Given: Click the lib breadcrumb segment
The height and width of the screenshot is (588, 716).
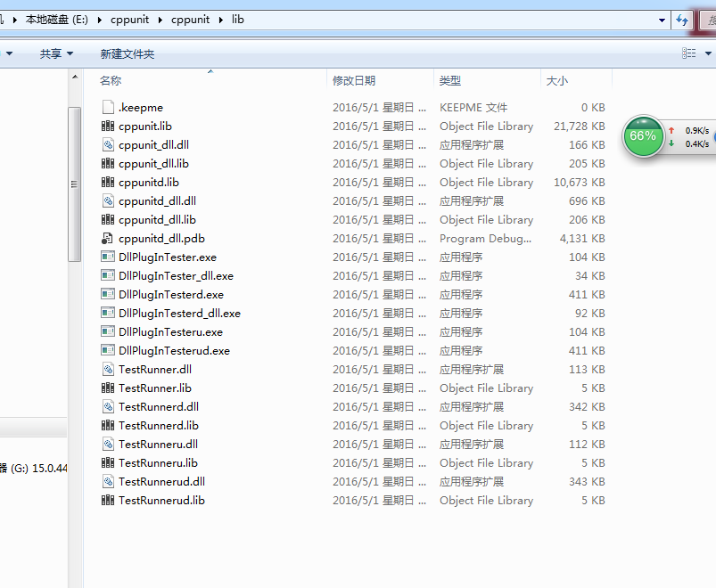Looking at the screenshot, I should click(238, 20).
